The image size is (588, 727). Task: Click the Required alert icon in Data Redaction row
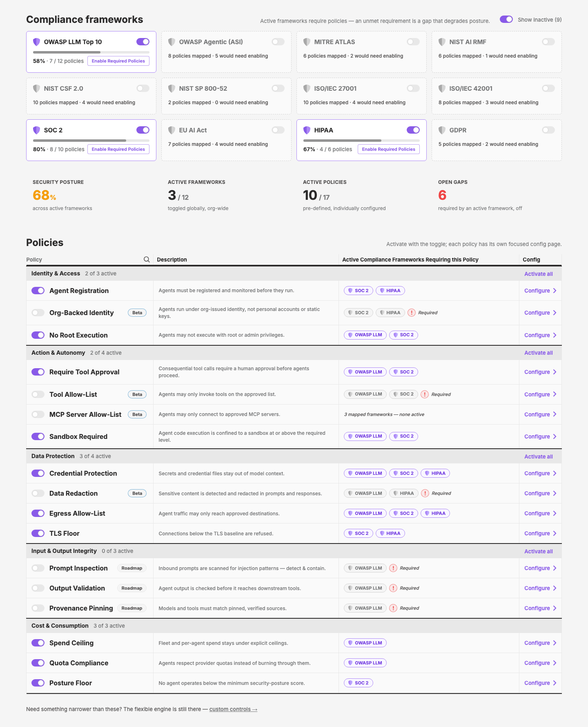[425, 493]
